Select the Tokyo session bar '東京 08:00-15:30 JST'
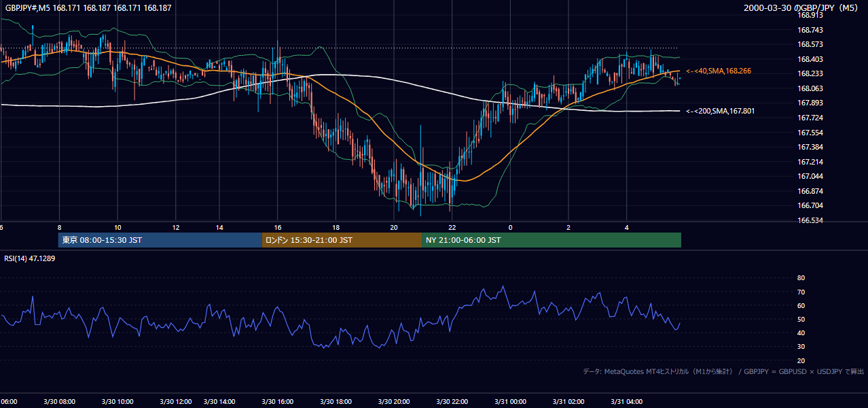The width and height of the screenshot is (868, 408). 160,240
